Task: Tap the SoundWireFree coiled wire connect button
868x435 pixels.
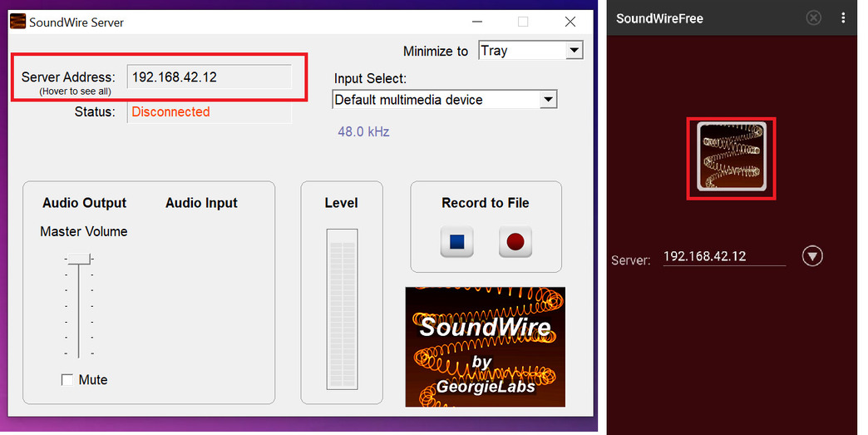Action: [732, 157]
